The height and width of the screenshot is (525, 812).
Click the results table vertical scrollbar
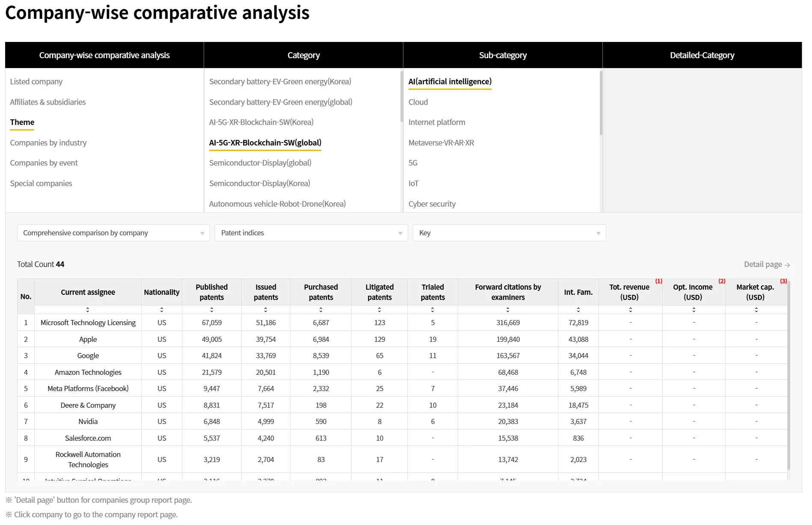tap(789, 376)
